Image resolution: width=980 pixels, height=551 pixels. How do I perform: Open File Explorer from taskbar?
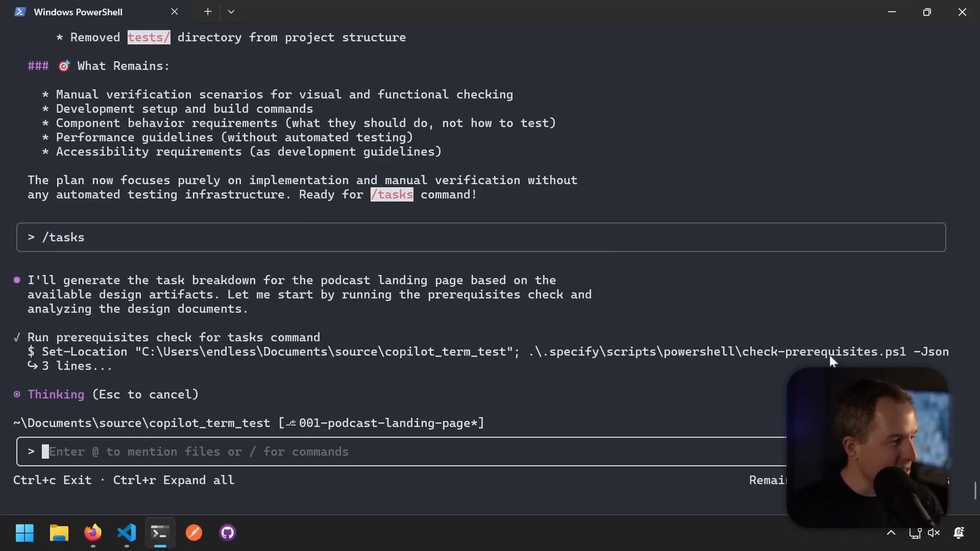[x=59, y=533]
